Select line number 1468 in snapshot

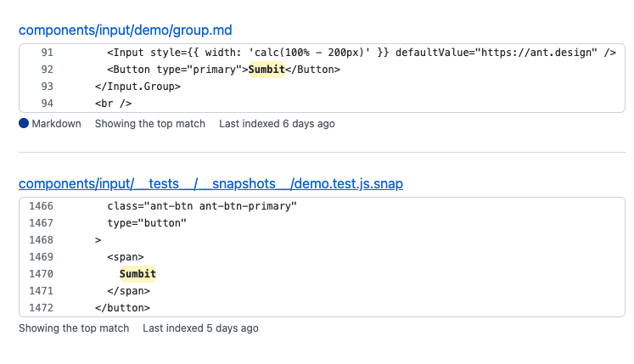coord(41,240)
